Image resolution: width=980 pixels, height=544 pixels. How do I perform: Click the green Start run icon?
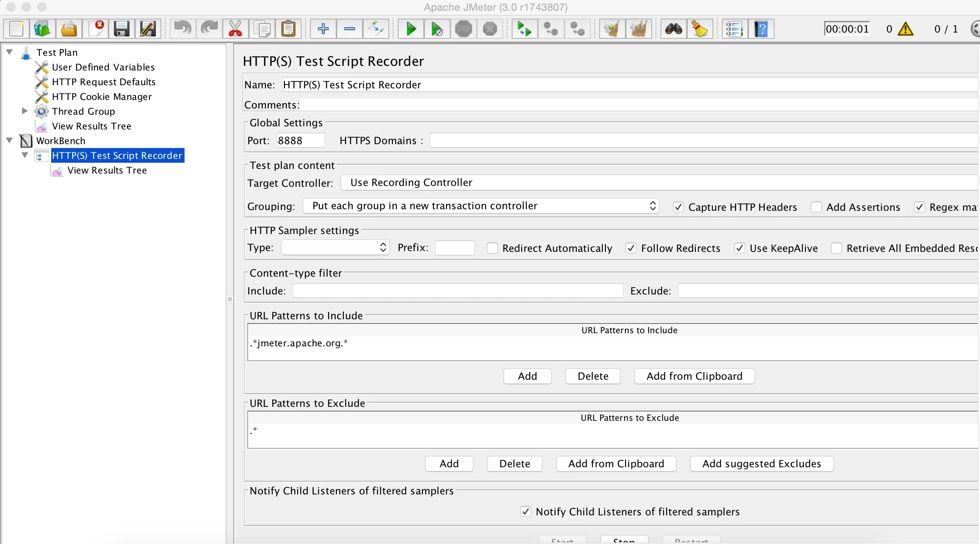(x=411, y=29)
